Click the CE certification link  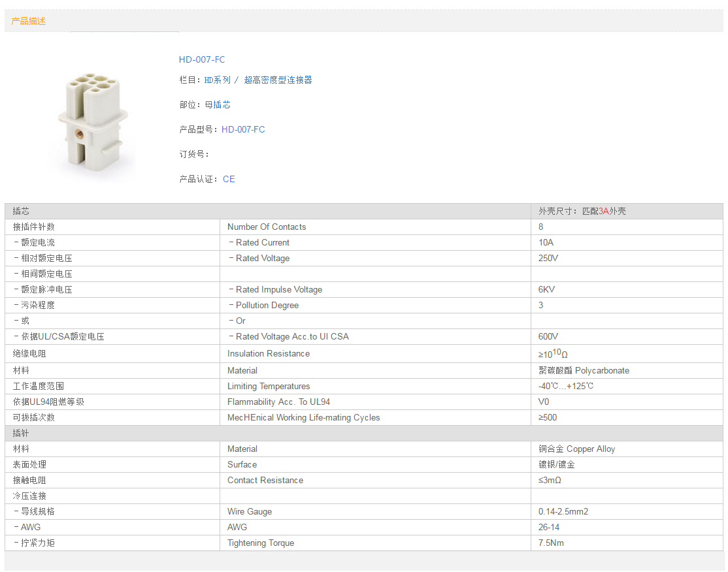point(229,179)
